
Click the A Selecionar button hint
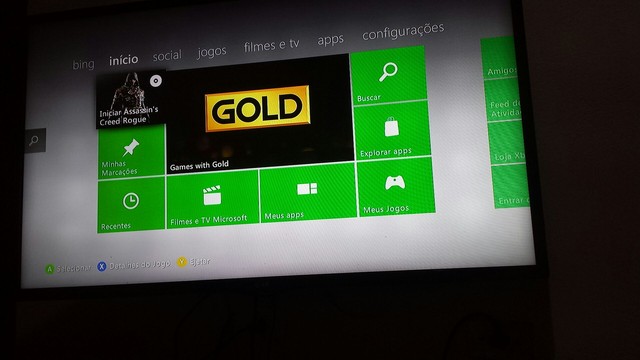(x=68, y=269)
